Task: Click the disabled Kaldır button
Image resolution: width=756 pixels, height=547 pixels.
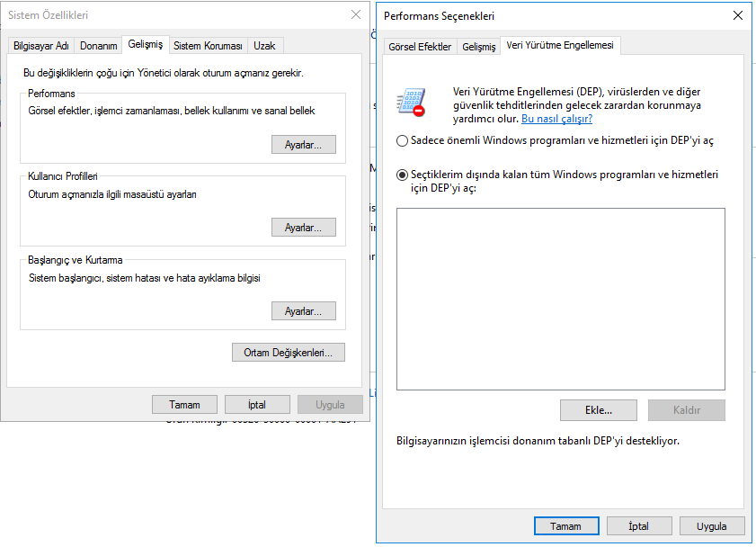Action: coord(687,410)
